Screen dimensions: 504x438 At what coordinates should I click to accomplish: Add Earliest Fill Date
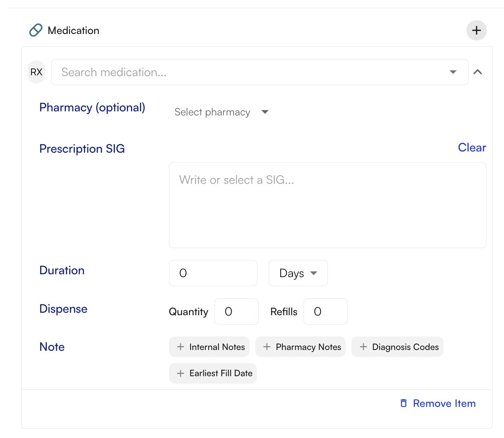click(x=213, y=373)
